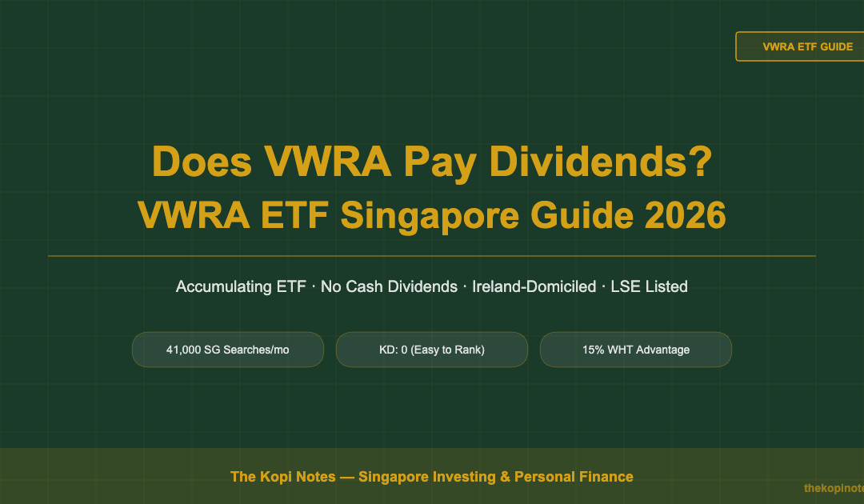
Task: Click the footer text 'The Kopi Notes'
Action: 282,477
